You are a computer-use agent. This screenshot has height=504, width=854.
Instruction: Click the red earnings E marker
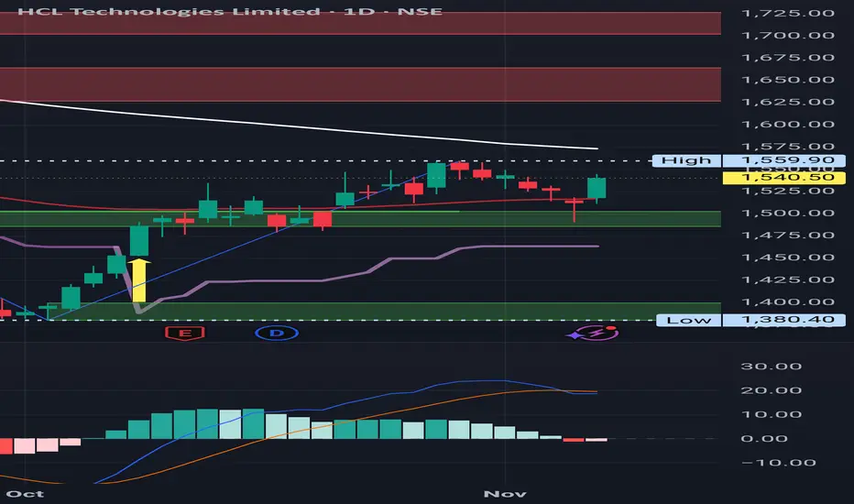(x=185, y=333)
